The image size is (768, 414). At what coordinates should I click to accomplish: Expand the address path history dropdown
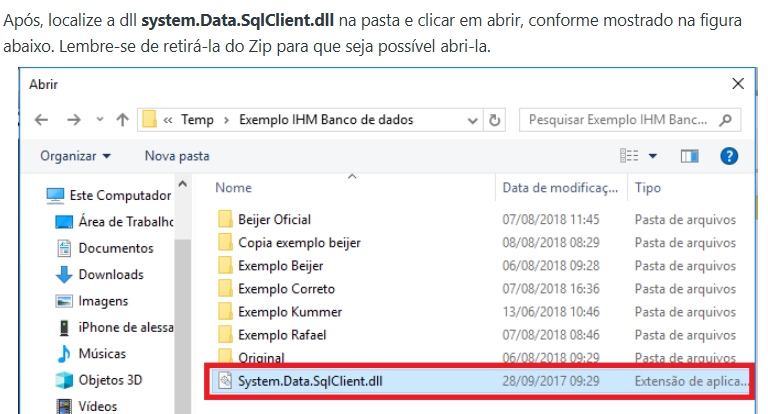pyautogui.click(x=472, y=121)
